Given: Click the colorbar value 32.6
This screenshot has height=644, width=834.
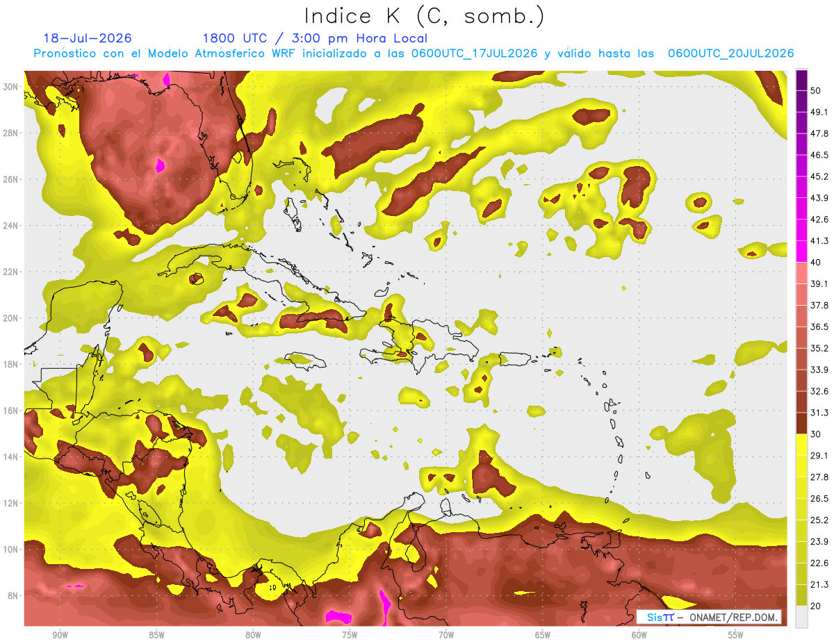Looking at the screenshot, I should pos(819,391).
